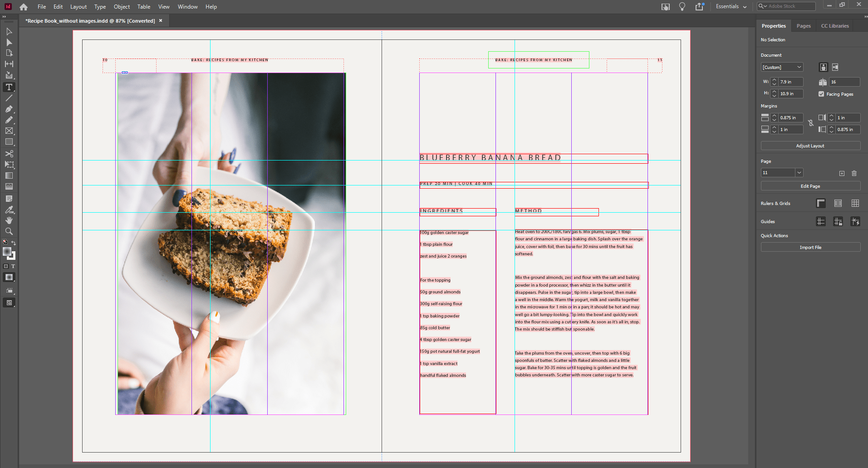Screen dimensions: 868x468
Task: Open the Share document icon in the top bar
Action: click(699, 6)
